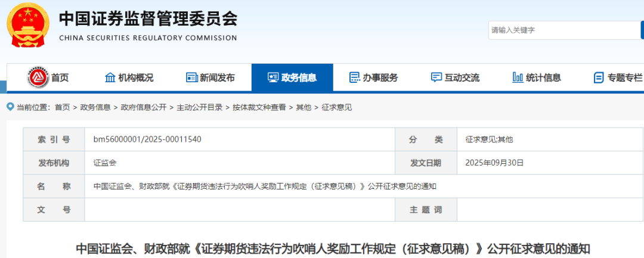
Task: Open the 统计信息 tab
Action: pos(543,77)
